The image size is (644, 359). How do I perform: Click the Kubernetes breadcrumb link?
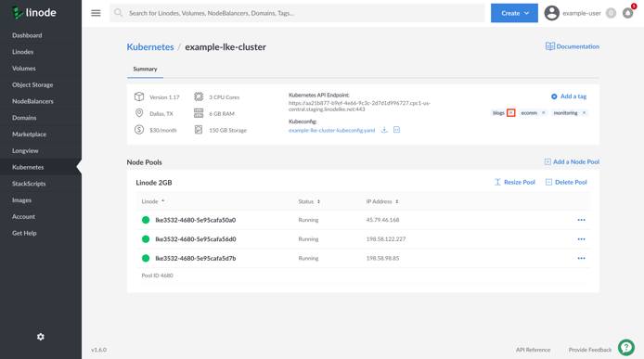150,46
